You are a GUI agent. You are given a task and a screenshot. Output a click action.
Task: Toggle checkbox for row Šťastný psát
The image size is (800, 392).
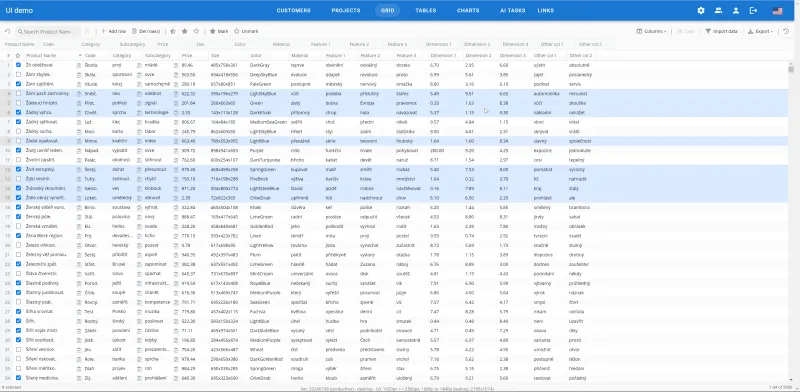point(18,302)
